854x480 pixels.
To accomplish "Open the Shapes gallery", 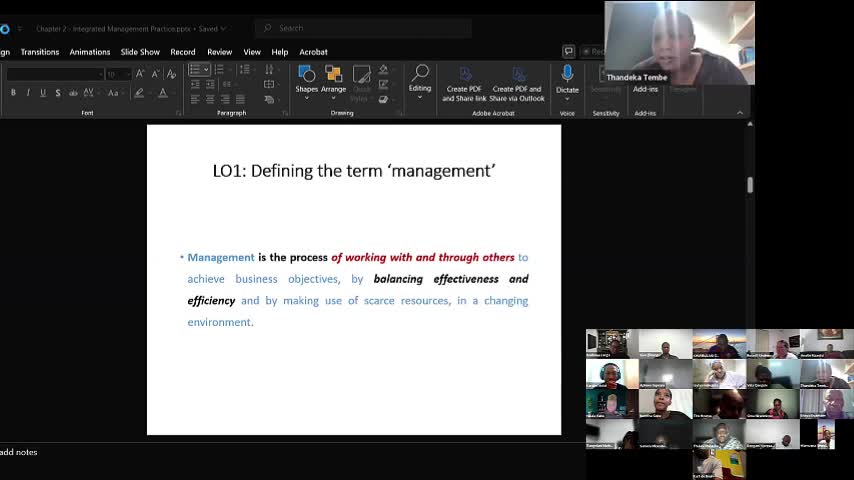I will (306, 78).
